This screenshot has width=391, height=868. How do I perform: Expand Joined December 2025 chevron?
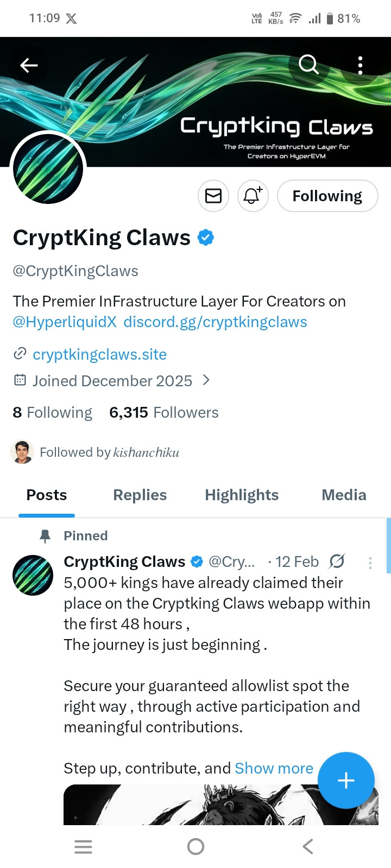[x=206, y=380]
